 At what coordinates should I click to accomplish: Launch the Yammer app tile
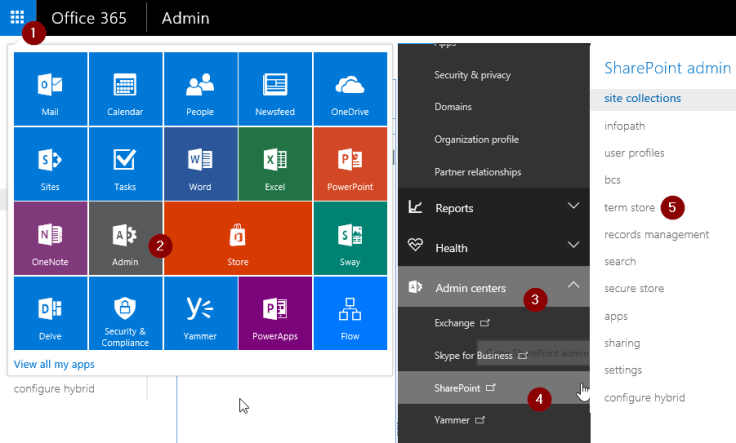click(x=200, y=313)
